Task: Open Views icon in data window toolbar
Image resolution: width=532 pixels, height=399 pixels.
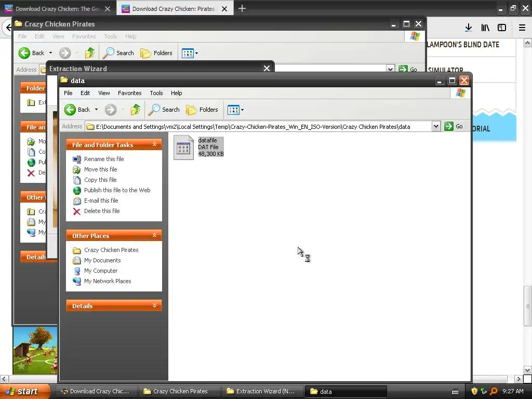Action: tap(233, 110)
